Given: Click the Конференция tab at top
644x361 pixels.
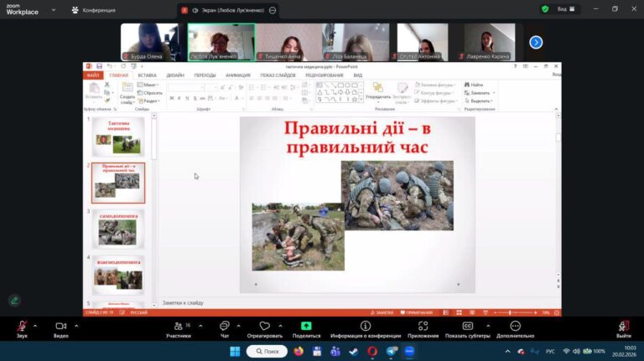Looking at the screenshot, I should (94, 10).
